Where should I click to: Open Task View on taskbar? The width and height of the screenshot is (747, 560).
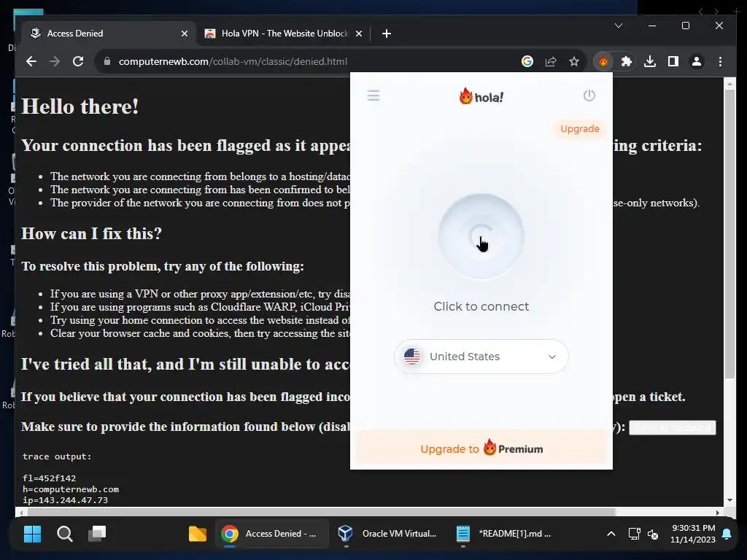pyautogui.click(x=97, y=534)
